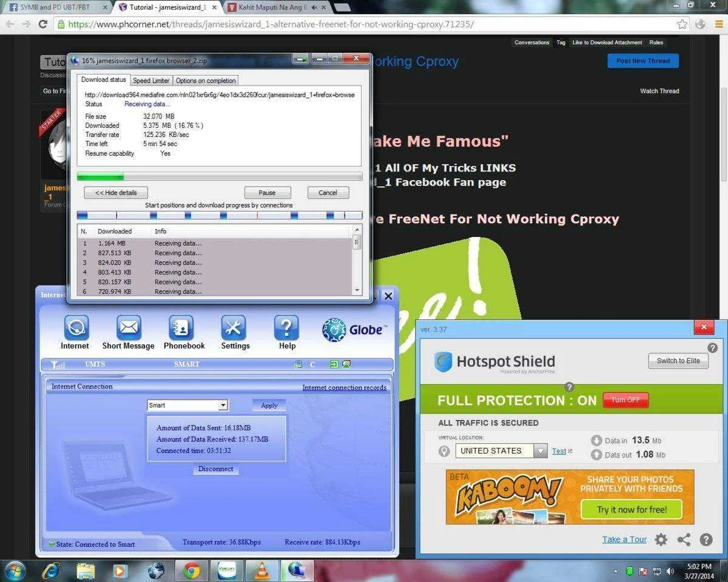The image size is (728, 582).
Task: Click help icon above Full Protection banner
Action: pos(569,387)
